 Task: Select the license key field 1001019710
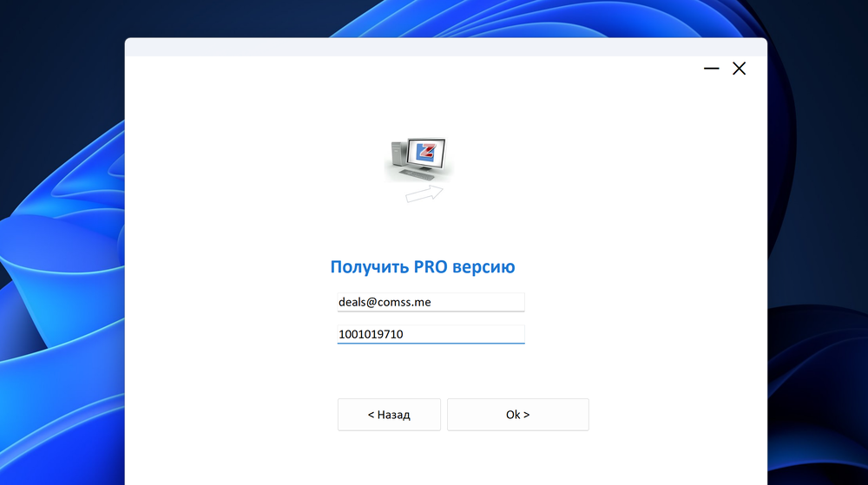[431, 334]
